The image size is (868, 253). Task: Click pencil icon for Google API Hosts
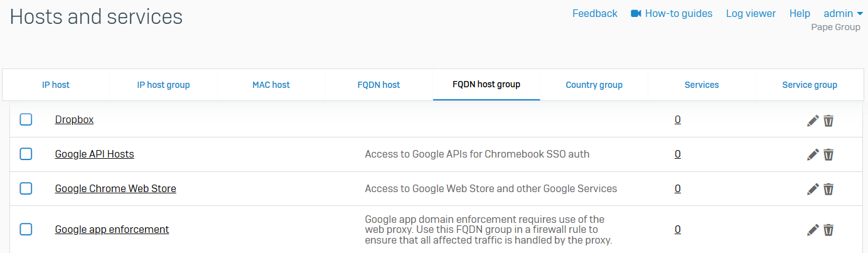coord(813,154)
